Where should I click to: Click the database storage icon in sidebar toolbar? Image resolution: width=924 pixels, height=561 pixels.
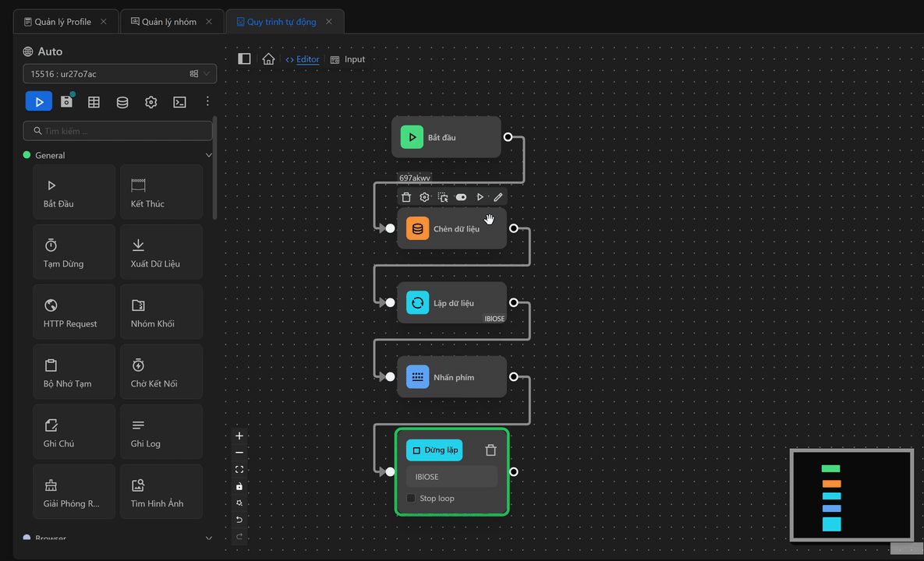(x=122, y=102)
